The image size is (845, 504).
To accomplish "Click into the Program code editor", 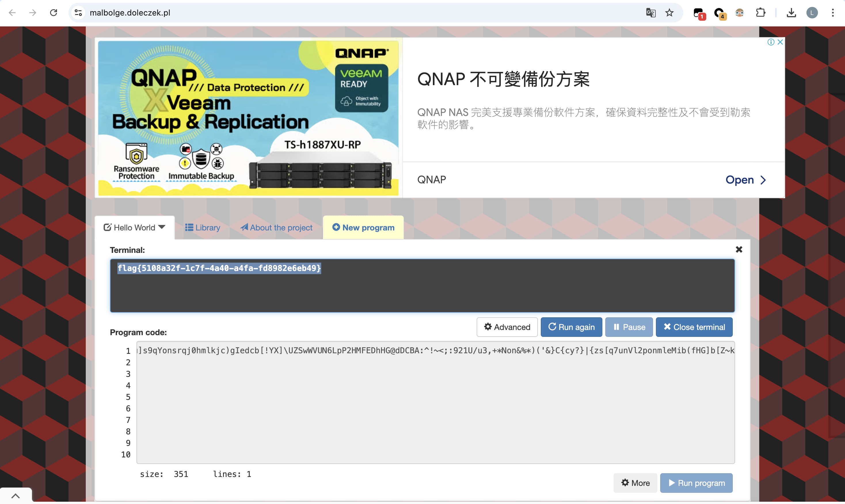I will [435, 402].
